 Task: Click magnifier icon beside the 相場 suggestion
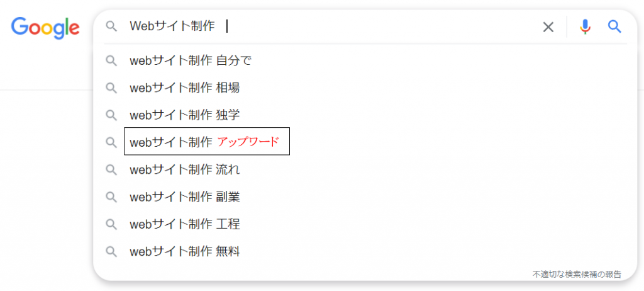[111, 88]
